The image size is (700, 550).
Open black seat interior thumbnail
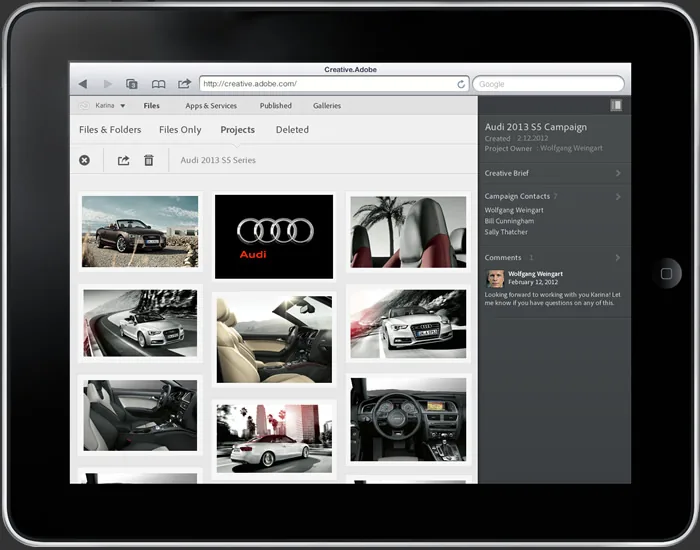(140, 415)
